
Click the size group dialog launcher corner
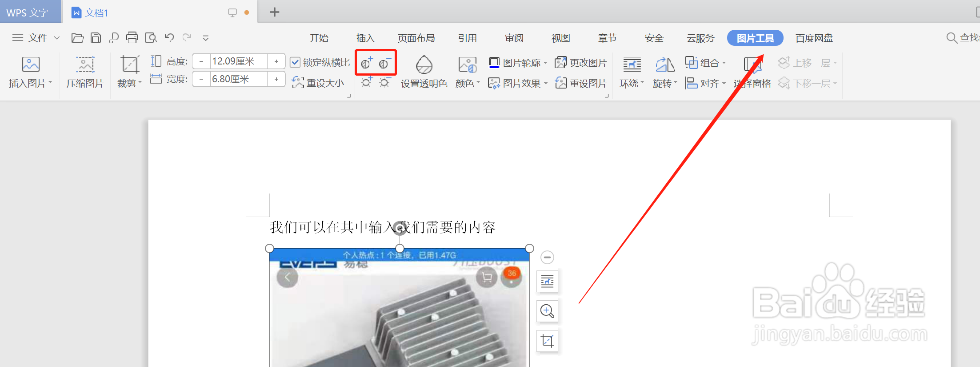pyautogui.click(x=349, y=96)
